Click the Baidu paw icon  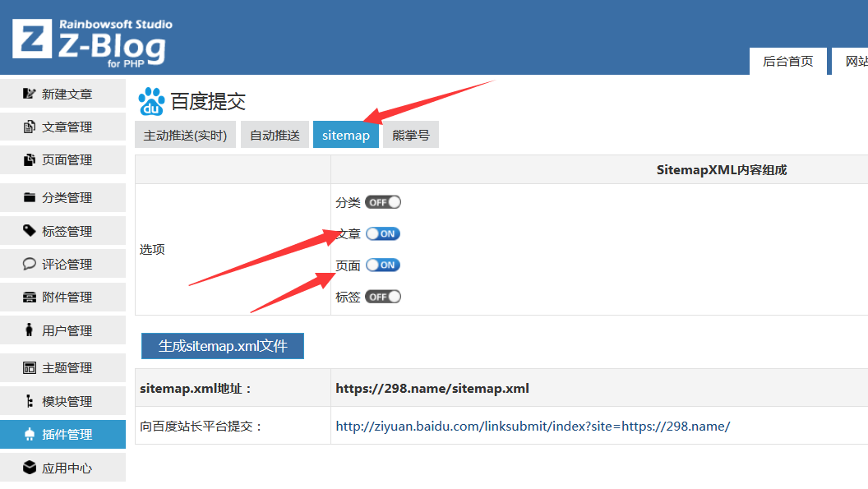[x=151, y=101]
